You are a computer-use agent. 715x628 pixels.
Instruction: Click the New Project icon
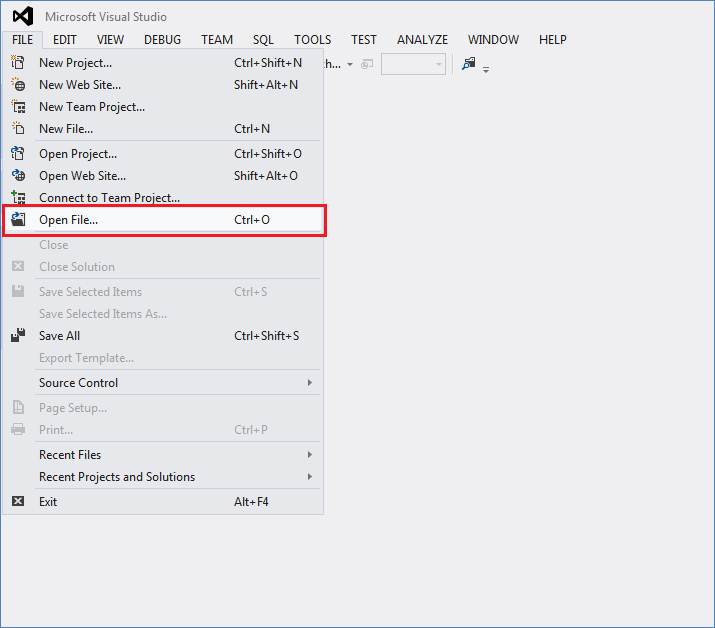[x=18, y=62]
